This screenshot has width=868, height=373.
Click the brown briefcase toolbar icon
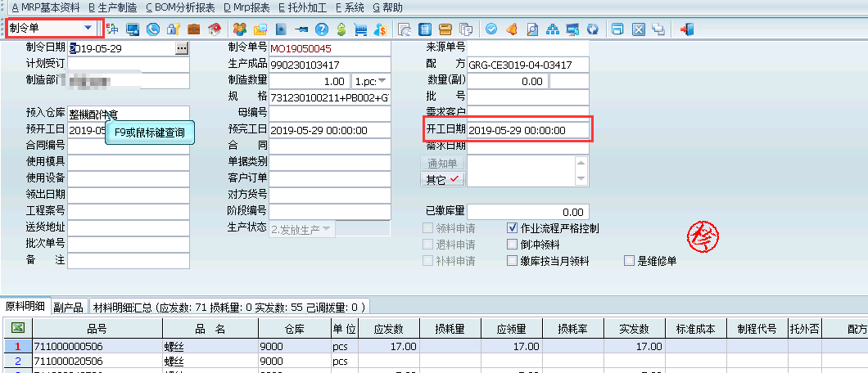point(194,29)
